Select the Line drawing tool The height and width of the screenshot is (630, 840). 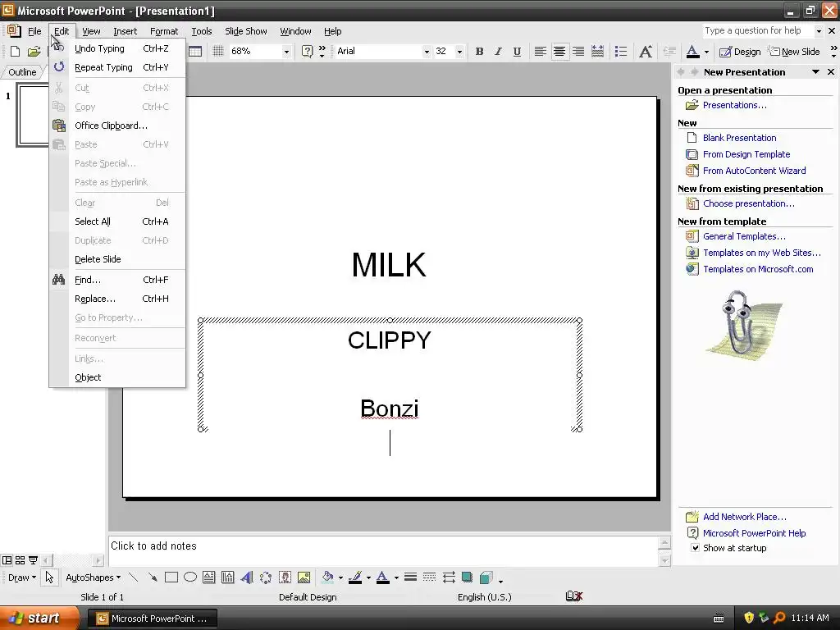[134, 577]
